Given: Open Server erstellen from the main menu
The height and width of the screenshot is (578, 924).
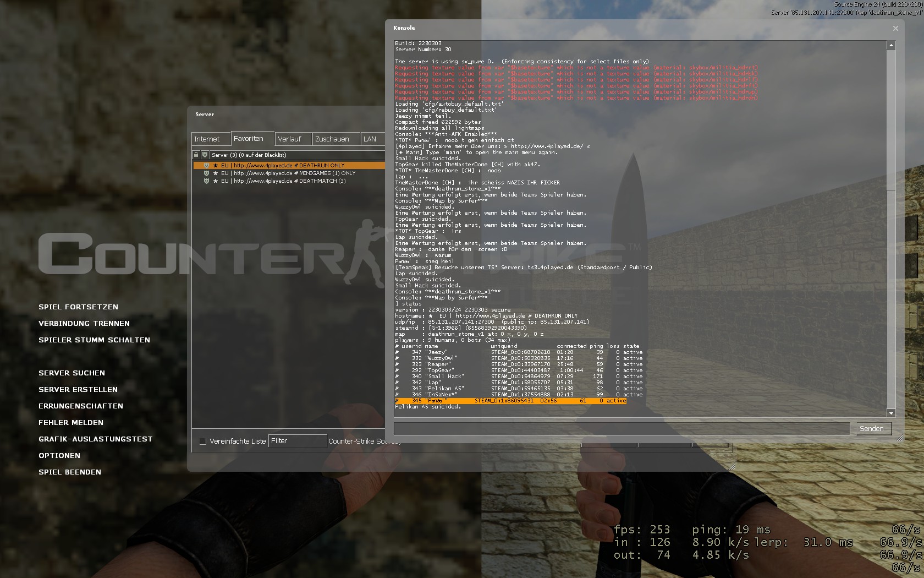Looking at the screenshot, I should (x=78, y=390).
